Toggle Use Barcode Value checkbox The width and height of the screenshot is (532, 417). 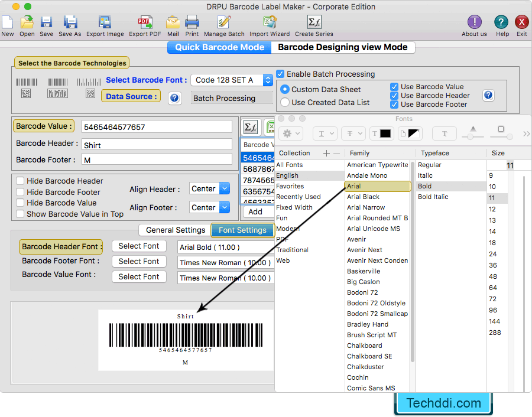point(394,87)
